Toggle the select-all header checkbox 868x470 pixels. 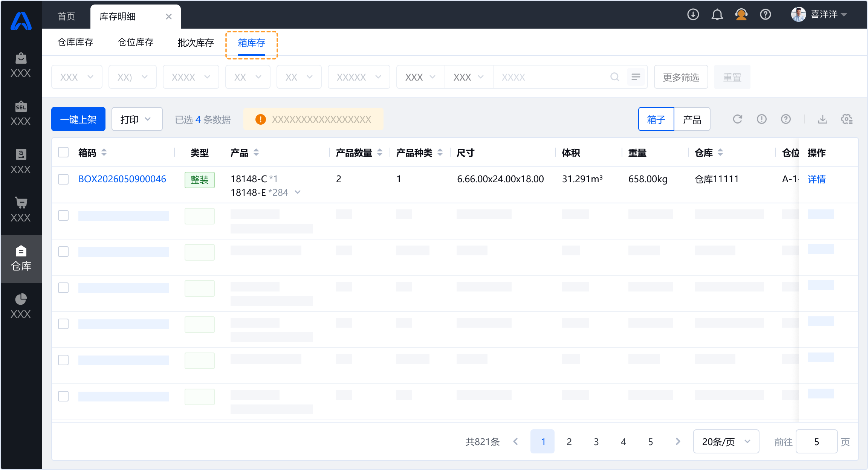tap(63, 153)
